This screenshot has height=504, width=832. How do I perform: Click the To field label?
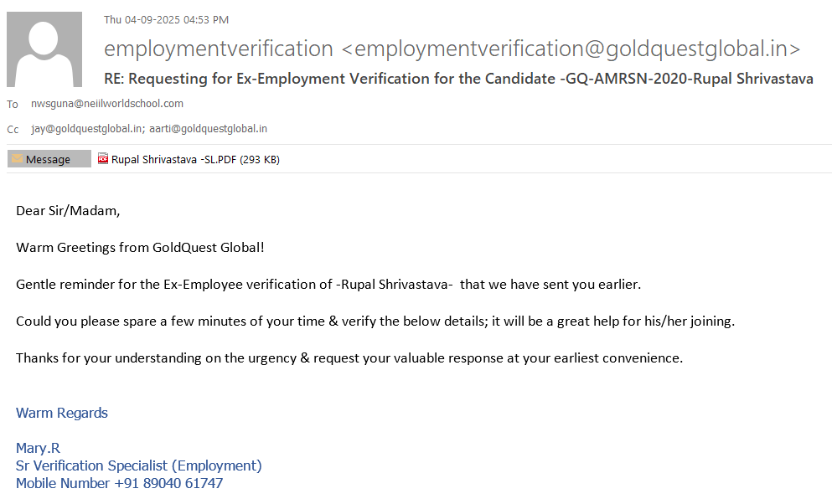[13, 105]
